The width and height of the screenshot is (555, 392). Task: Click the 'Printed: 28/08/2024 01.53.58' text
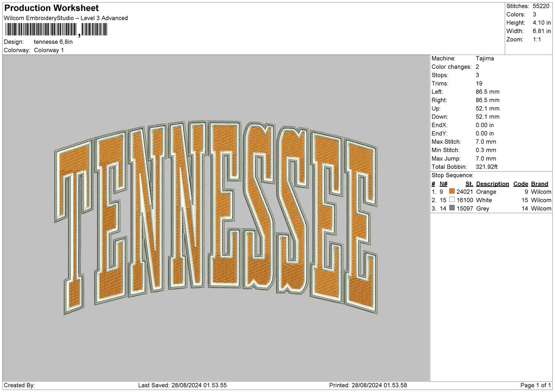(x=368, y=385)
